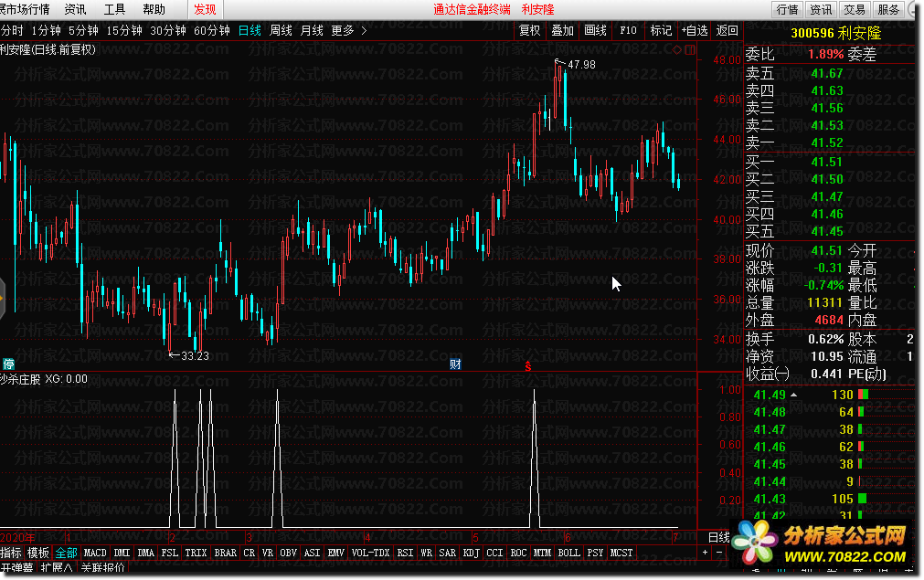This screenshot has height=580, width=924.
Task: Click the 服务 service button
Action: (x=888, y=9)
